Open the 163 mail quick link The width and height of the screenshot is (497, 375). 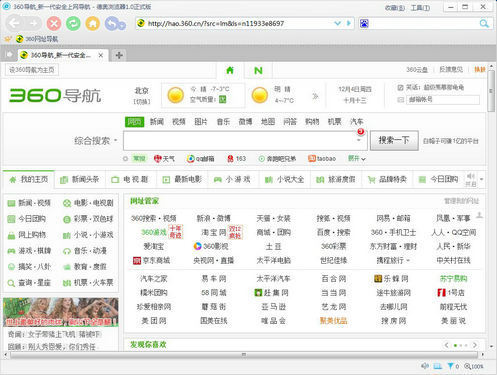tap(237, 159)
